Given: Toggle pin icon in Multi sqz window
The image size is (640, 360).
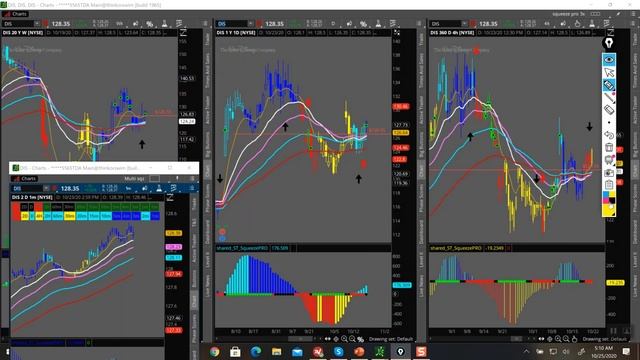Looking at the screenshot, I should (177, 178).
